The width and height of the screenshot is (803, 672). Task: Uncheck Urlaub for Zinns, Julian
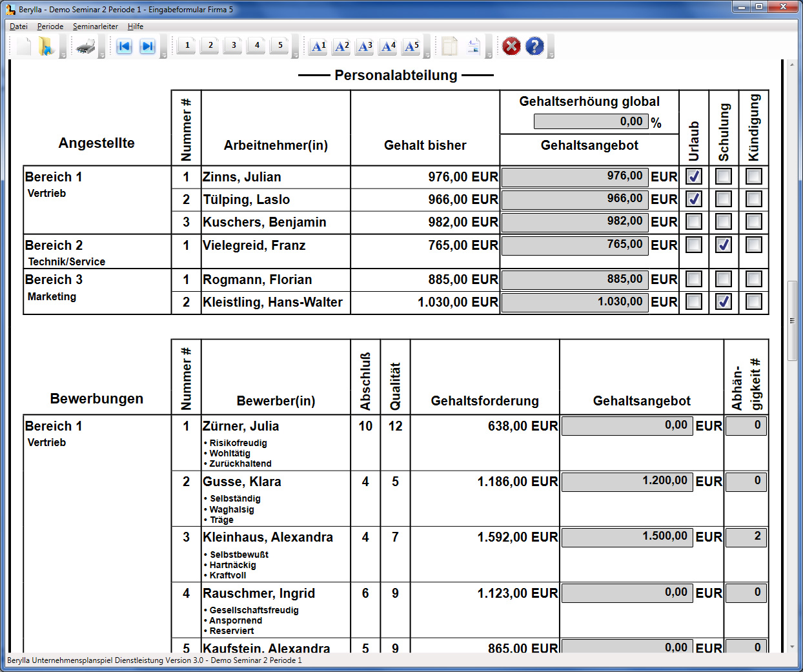point(694,176)
